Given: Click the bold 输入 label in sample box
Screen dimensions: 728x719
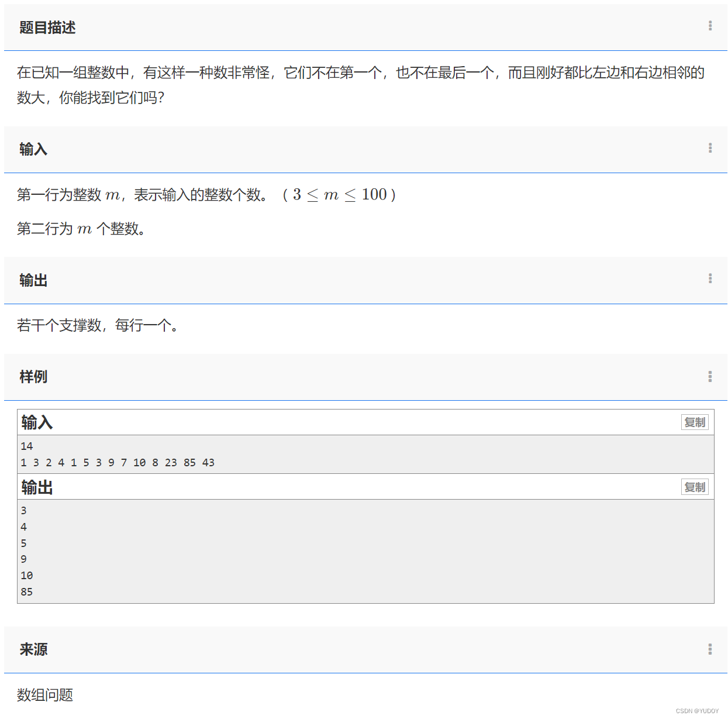Looking at the screenshot, I should coord(37,422).
